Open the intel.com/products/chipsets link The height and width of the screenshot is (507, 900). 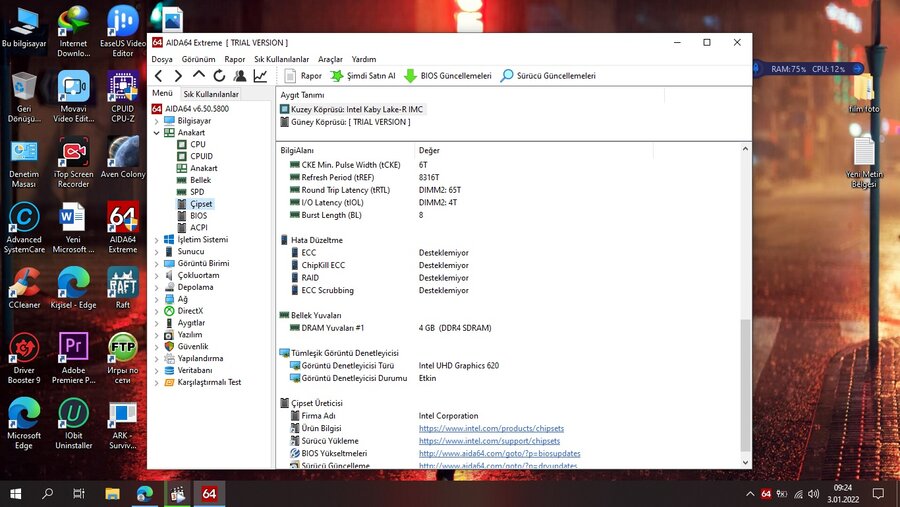point(491,428)
